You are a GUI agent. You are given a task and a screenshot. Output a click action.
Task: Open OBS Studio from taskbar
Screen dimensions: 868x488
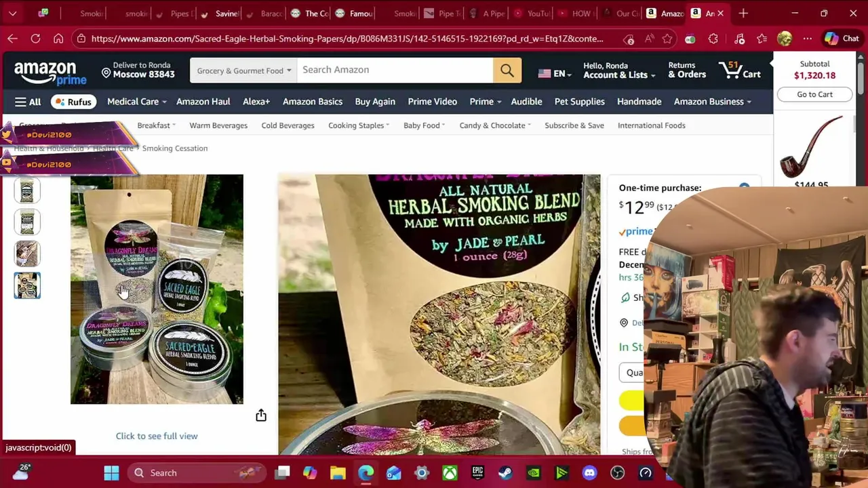pyautogui.click(x=617, y=472)
